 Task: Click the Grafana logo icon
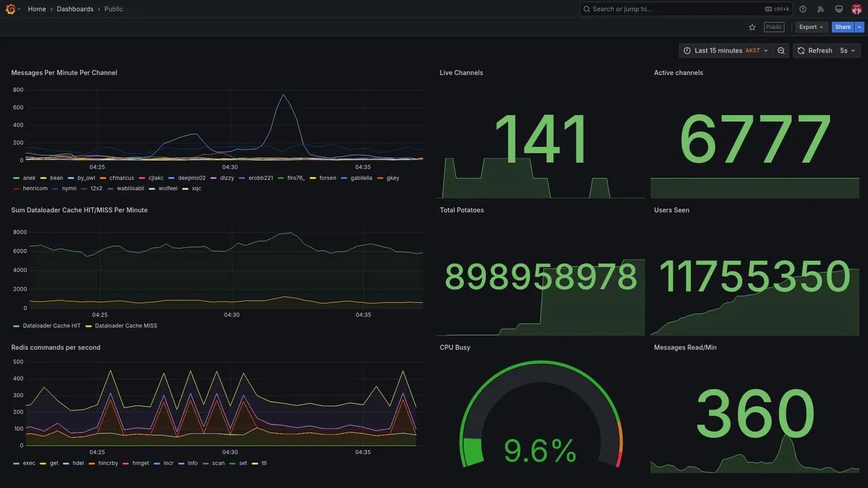click(x=10, y=9)
